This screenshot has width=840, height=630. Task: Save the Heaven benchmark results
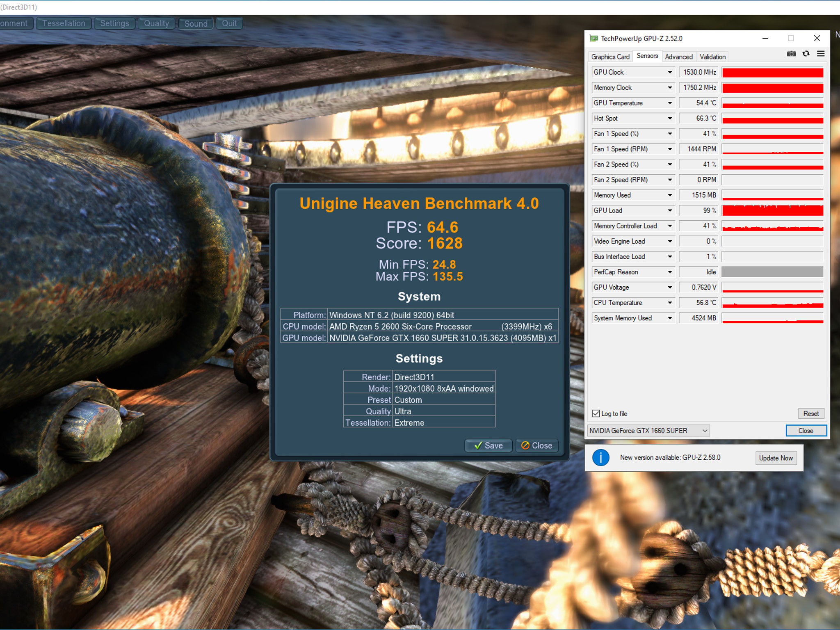click(x=488, y=445)
